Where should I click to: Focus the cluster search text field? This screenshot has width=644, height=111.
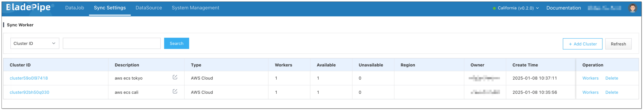tap(111, 43)
